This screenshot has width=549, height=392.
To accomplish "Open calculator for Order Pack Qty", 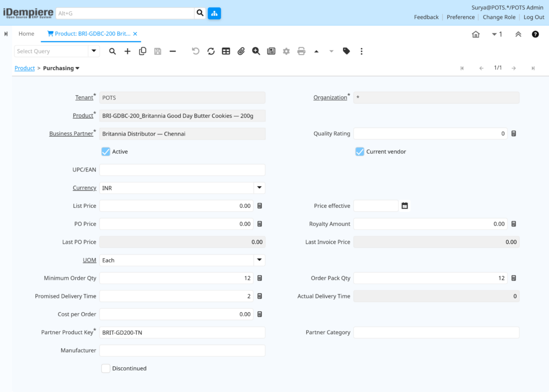I will tap(514, 278).
